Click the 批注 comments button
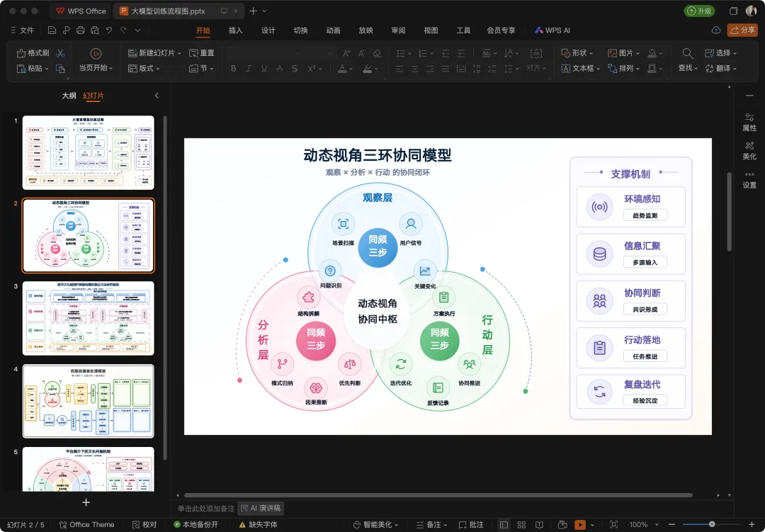 [471, 525]
